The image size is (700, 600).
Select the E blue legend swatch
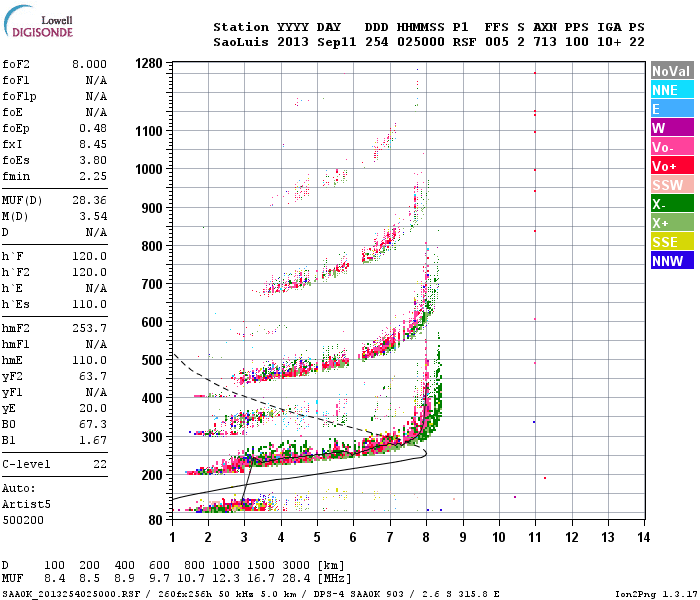coord(672,108)
